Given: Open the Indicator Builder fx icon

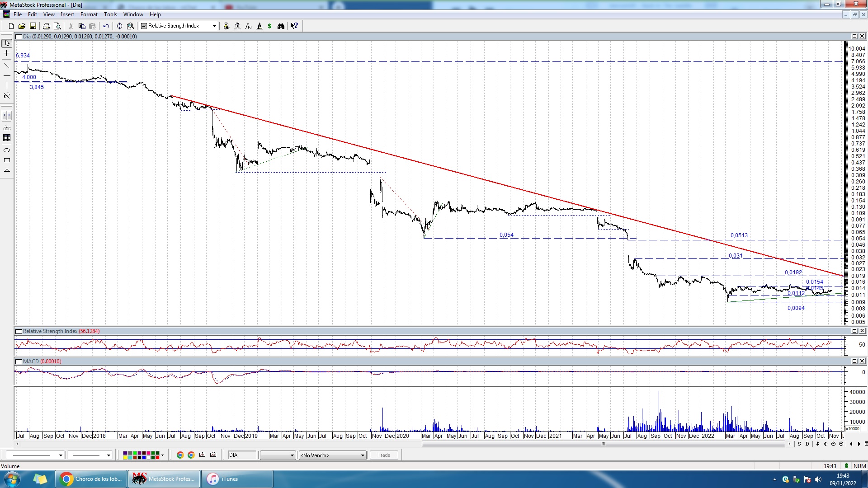Looking at the screenshot, I should pyautogui.click(x=248, y=26).
